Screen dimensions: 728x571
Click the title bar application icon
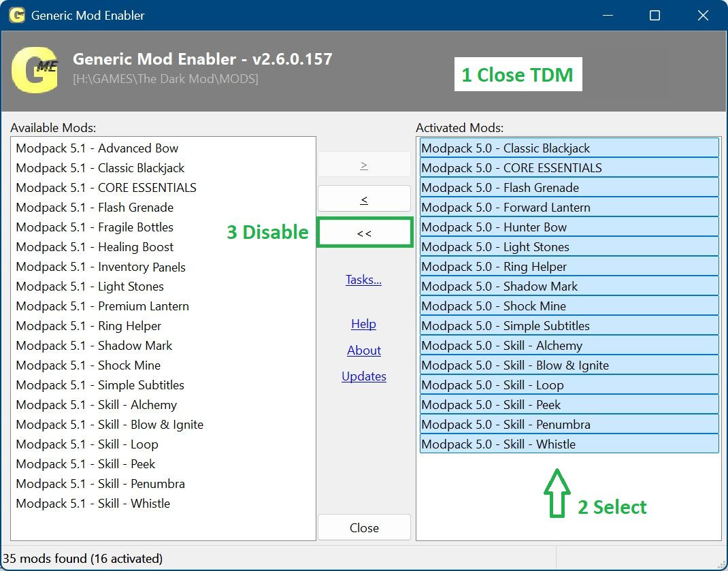[17, 15]
